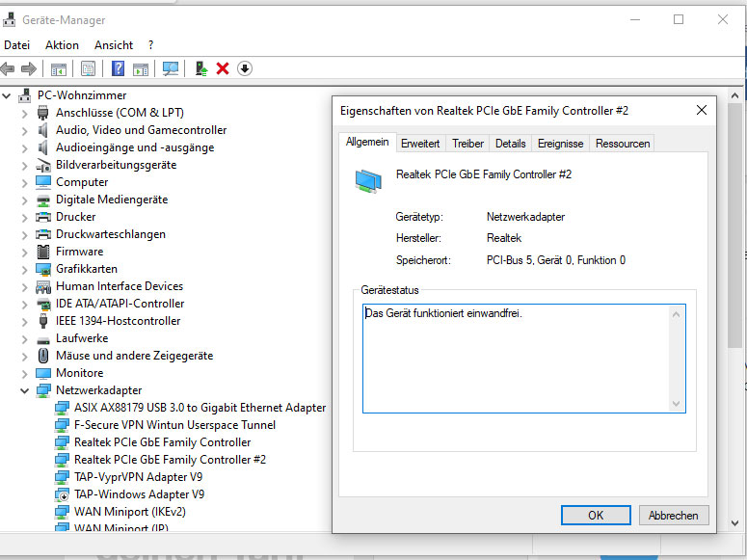Click the OK button
This screenshot has height=560, width=747.
pyautogui.click(x=596, y=516)
